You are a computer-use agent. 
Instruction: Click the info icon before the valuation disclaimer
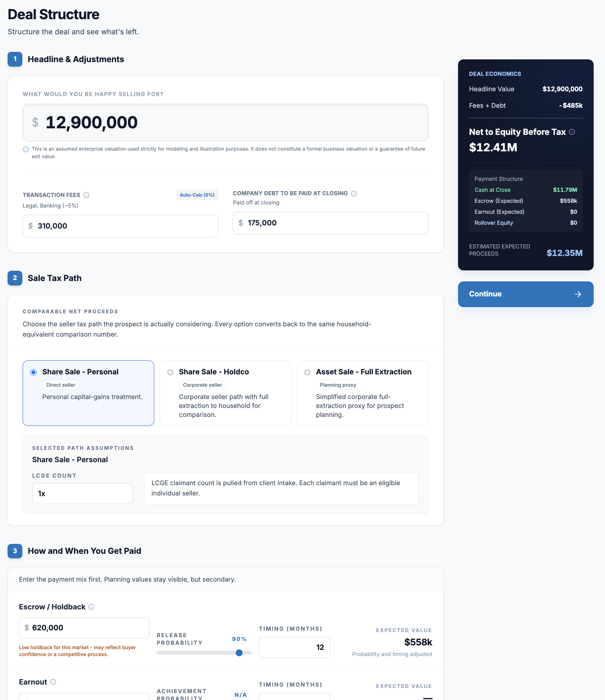(x=26, y=149)
